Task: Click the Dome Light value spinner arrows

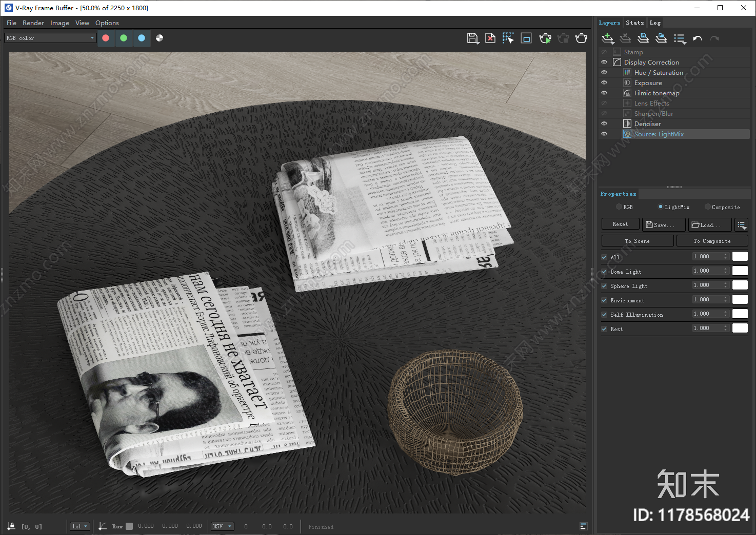Action: pyautogui.click(x=725, y=271)
